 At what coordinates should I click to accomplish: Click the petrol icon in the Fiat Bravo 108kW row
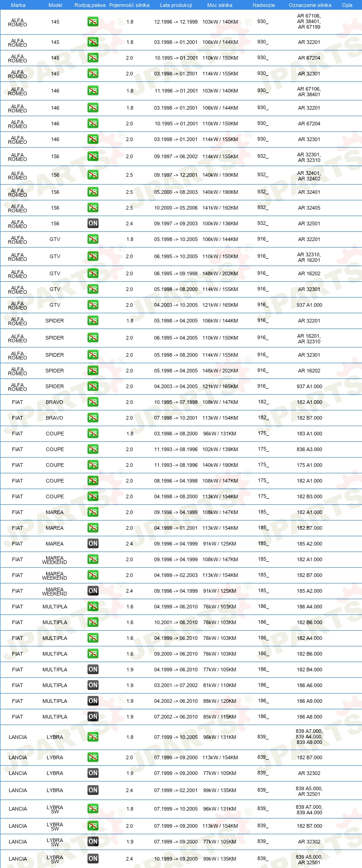(93, 402)
